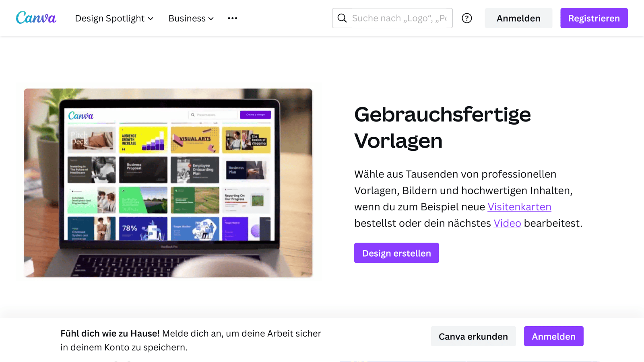Viewport: 644px width, 362px height.
Task: Open the Design Spotlight chevron arrow
Action: [x=151, y=19]
